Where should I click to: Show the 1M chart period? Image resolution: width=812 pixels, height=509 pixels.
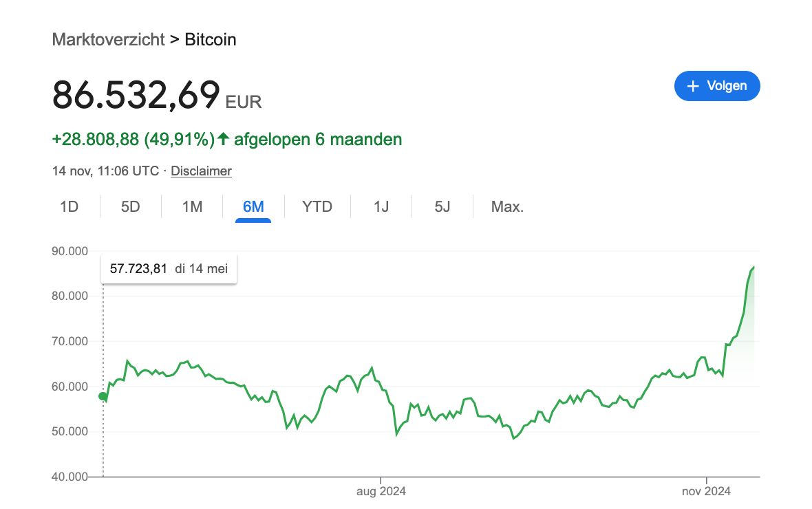[x=192, y=206]
